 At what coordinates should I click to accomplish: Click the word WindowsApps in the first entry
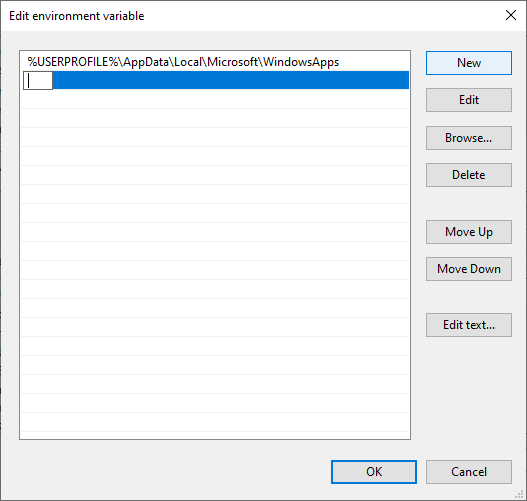pyautogui.click(x=301, y=62)
